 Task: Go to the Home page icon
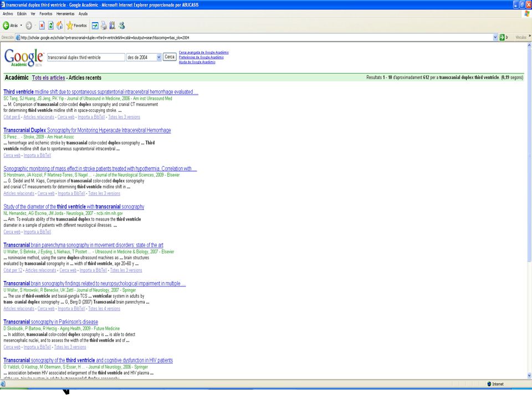coord(60,25)
